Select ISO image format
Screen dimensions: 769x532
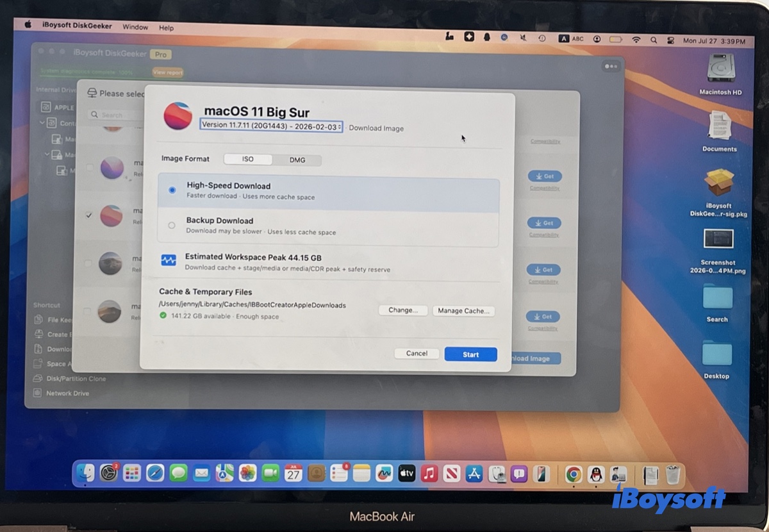[x=248, y=160]
